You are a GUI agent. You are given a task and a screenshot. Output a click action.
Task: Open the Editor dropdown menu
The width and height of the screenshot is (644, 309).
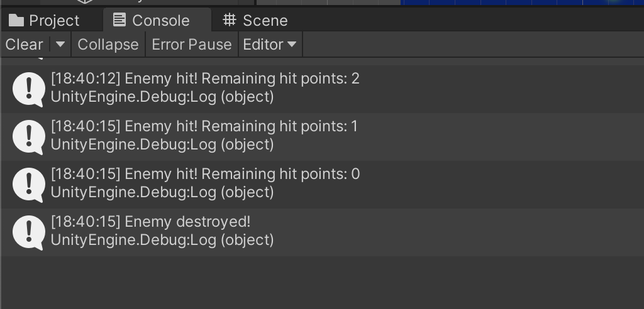coord(270,45)
